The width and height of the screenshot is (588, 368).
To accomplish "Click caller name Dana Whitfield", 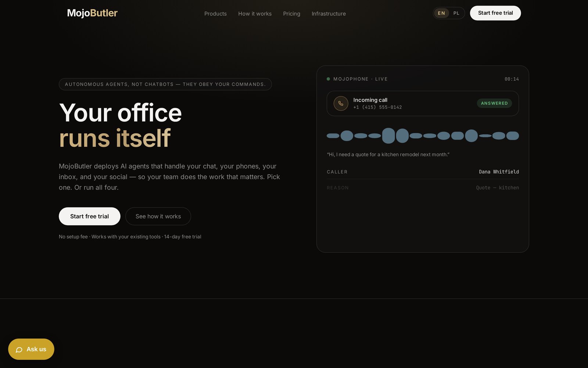I will coord(499,172).
